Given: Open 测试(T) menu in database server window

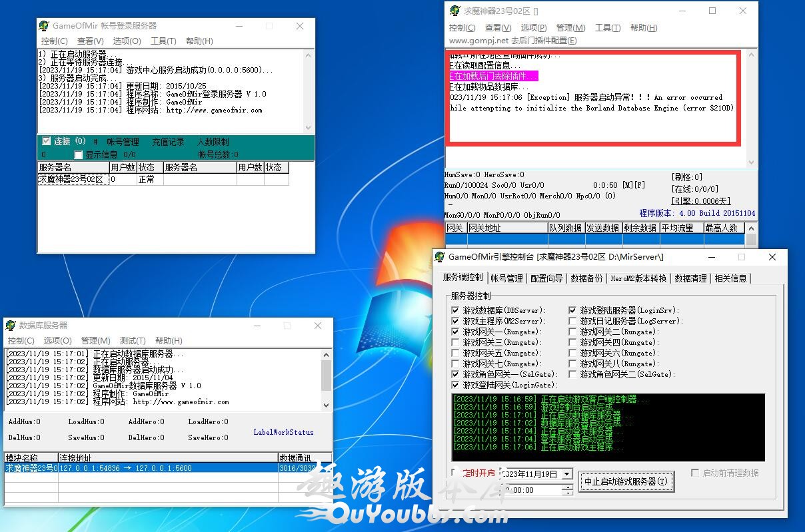Looking at the screenshot, I should pyautogui.click(x=133, y=341).
